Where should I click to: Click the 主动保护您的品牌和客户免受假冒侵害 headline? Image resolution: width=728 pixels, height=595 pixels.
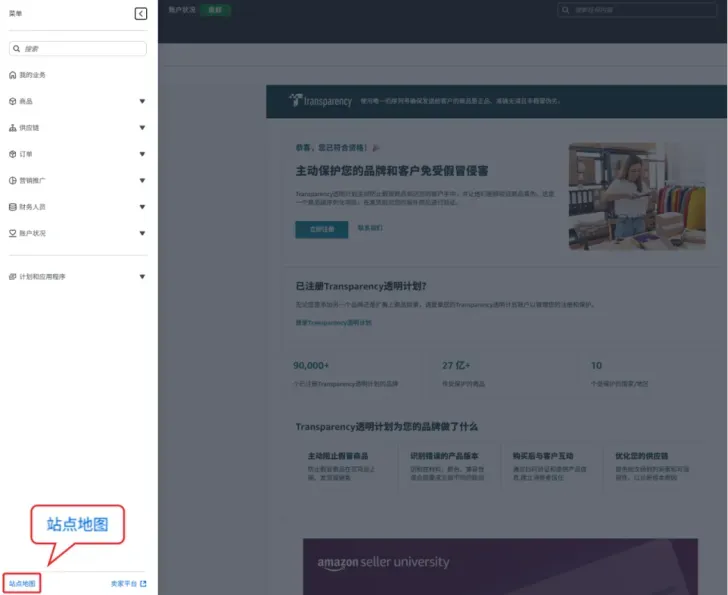click(x=392, y=171)
